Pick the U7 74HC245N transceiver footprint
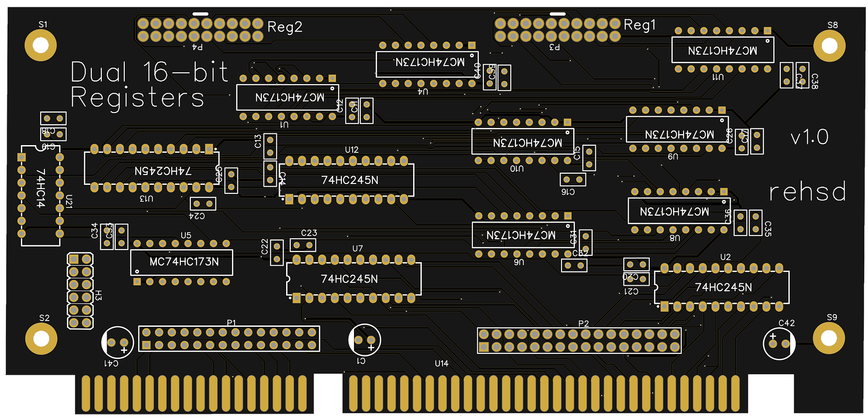The width and height of the screenshot is (868, 419). pos(354,279)
